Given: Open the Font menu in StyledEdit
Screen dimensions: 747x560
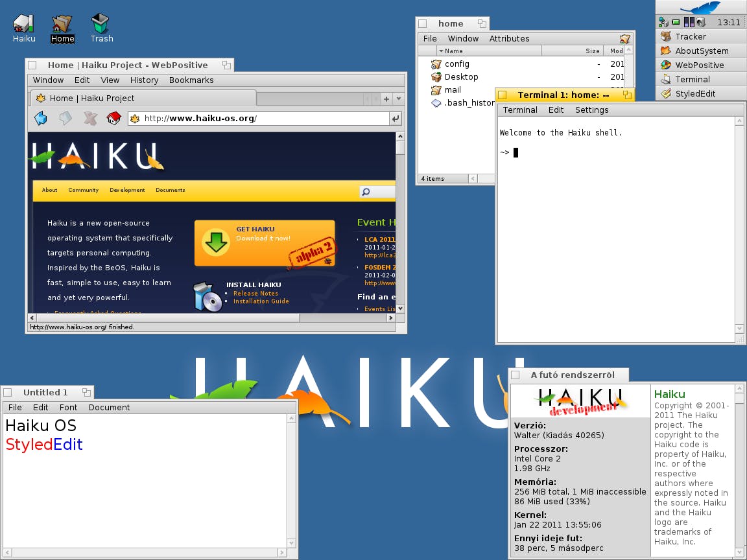Looking at the screenshot, I should [68, 408].
